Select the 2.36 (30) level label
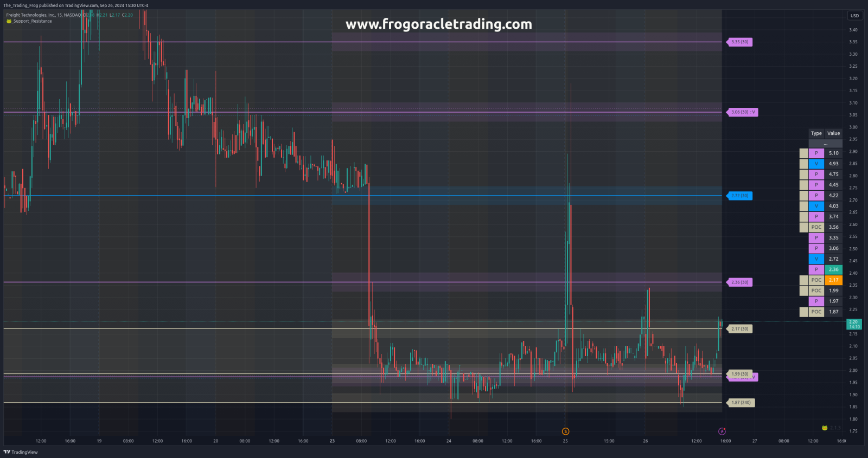Viewport: 868px width, 458px height. tap(739, 282)
